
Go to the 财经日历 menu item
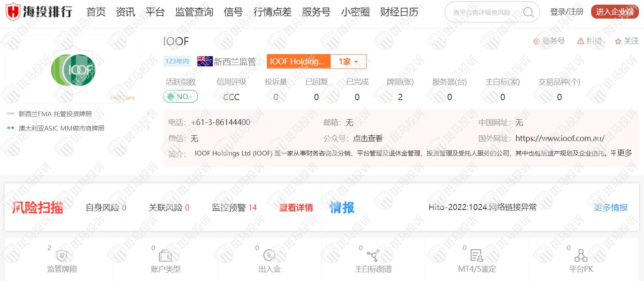click(399, 12)
